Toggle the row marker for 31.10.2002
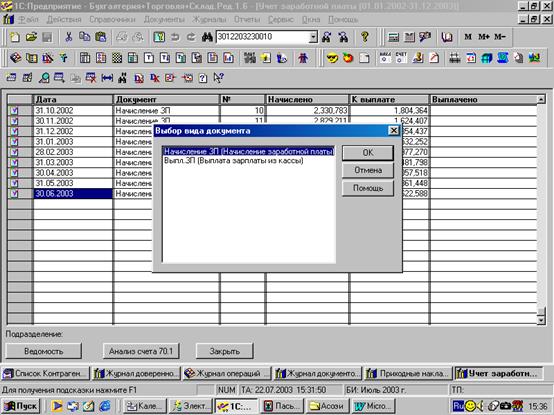 point(14,111)
